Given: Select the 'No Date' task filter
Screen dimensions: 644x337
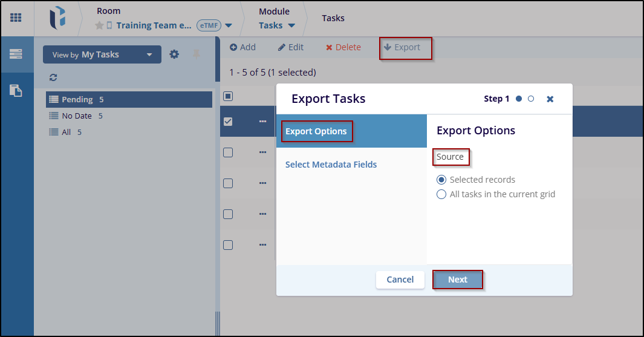Looking at the screenshot, I should point(77,116).
